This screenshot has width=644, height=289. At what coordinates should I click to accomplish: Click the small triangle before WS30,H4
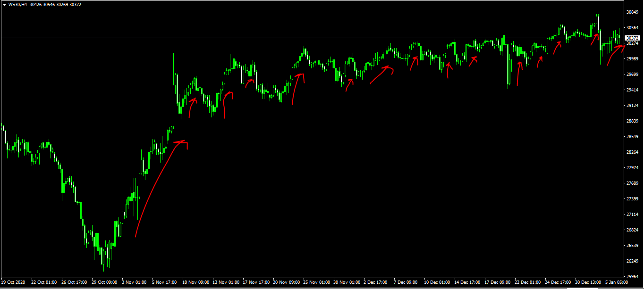pyautogui.click(x=4, y=5)
